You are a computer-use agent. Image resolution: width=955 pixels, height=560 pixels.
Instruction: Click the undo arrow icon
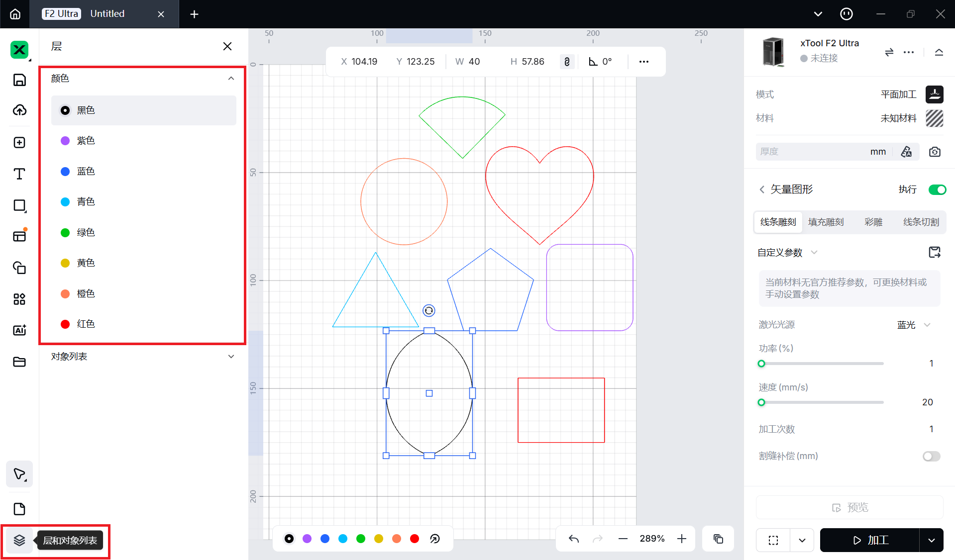574,539
